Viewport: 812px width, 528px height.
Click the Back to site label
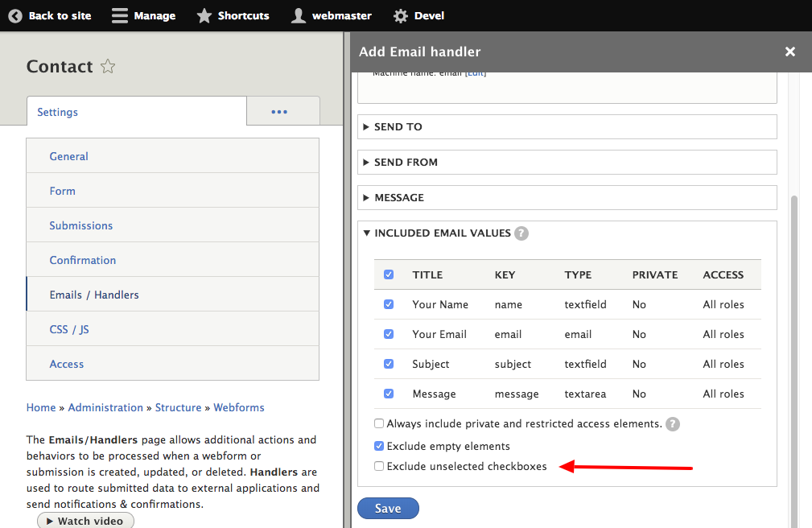tap(60, 16)
